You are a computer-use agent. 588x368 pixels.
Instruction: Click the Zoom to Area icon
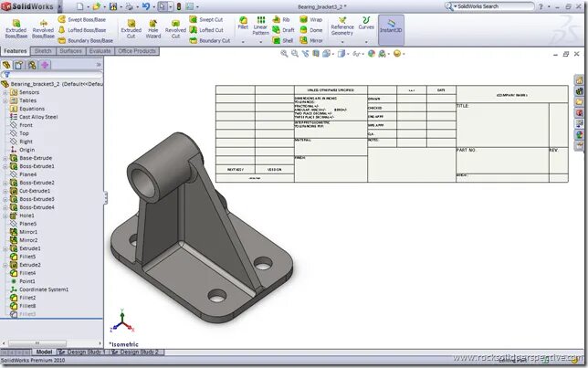click(x=295, y=54)
